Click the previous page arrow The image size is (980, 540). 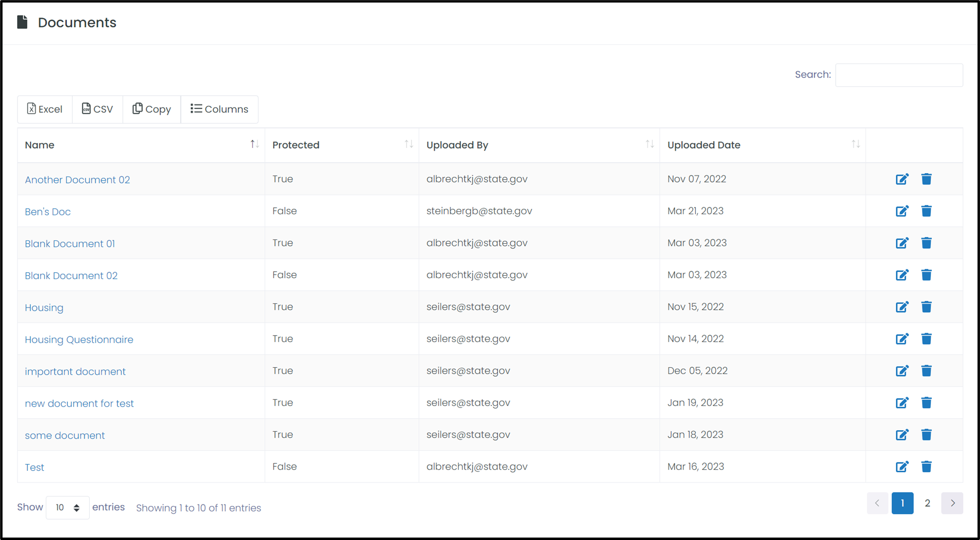coord(878,503)
